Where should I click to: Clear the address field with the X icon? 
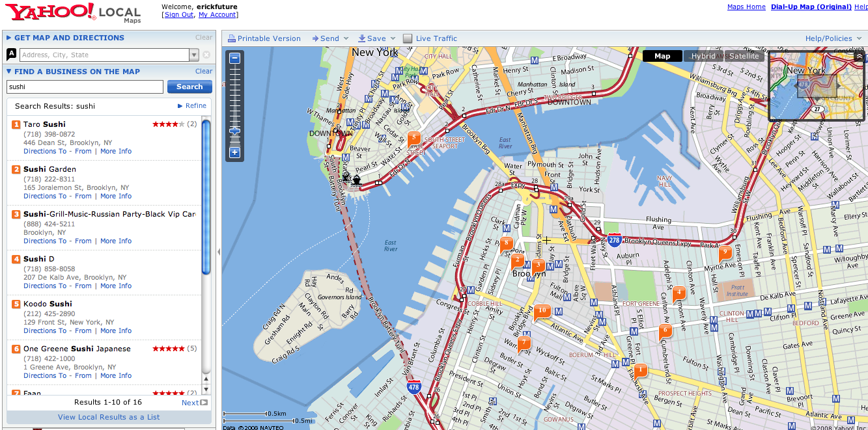click(x=206, y=55)
